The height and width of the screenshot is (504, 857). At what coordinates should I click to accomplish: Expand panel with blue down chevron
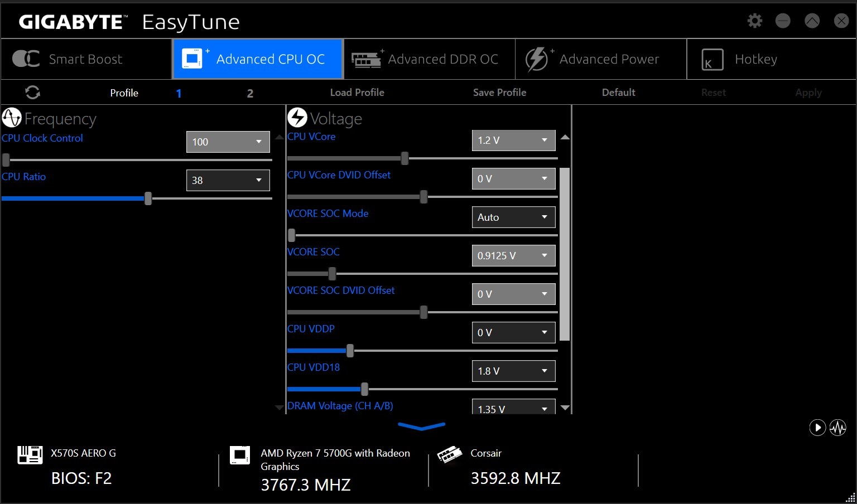click(x=422, y=427)
